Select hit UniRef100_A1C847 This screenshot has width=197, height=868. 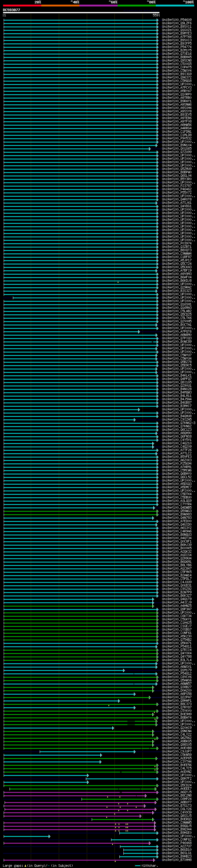click(x=177, y=568)
